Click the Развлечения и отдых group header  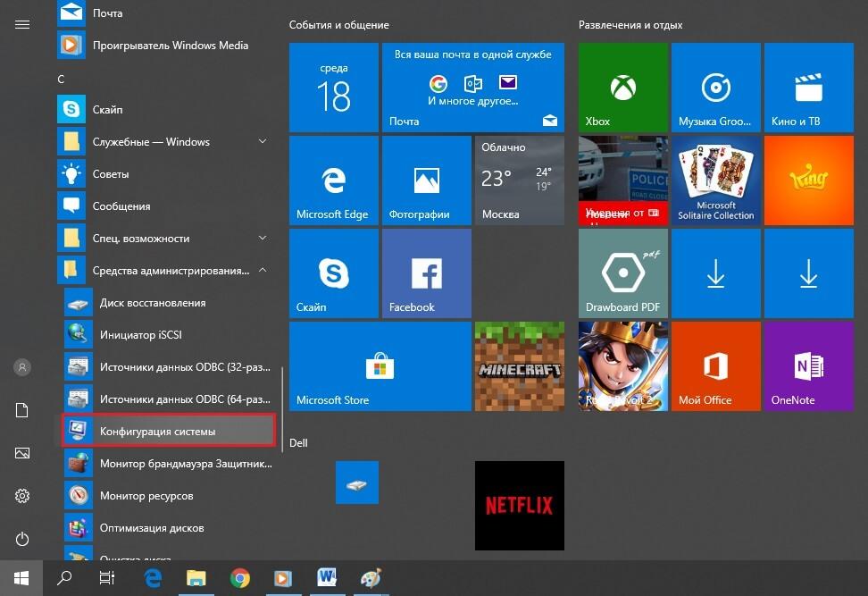click(630, 25)
